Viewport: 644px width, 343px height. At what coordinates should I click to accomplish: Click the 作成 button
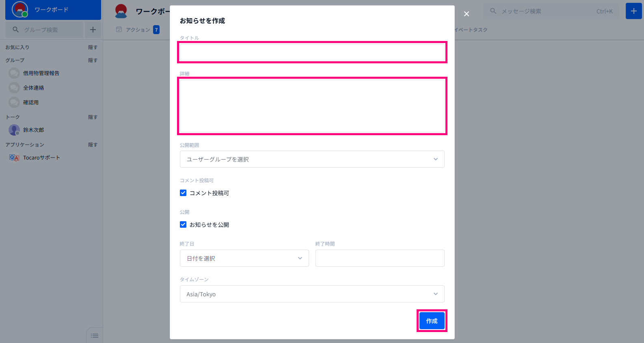tap(432, 321)
